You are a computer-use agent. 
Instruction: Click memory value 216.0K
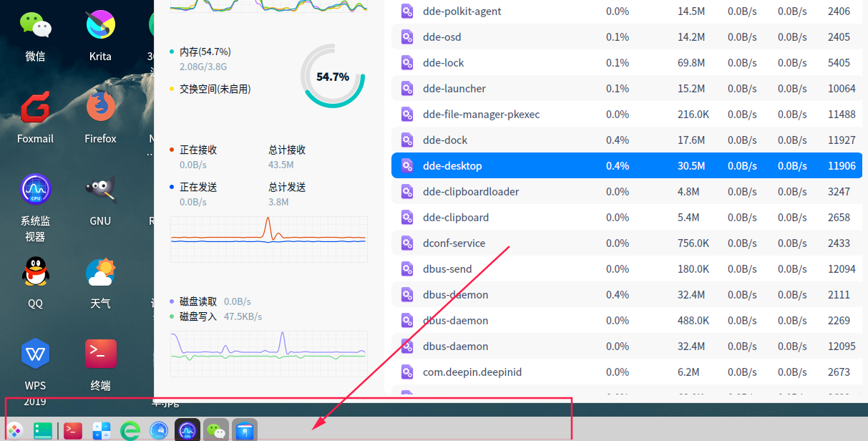pyautogui.click(x=693, y=115)
